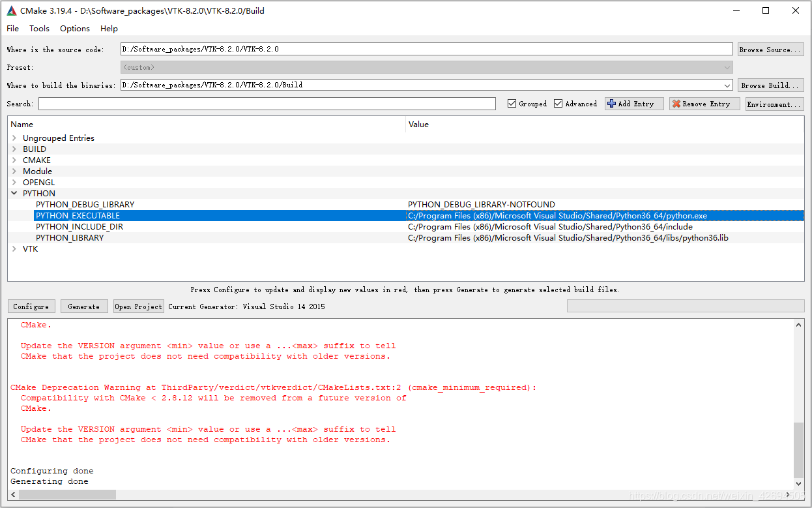The height and width of the screenshot is (508, 812).
Task: Click the blue plus icon on Add Entry
Action: click(611, 104)
